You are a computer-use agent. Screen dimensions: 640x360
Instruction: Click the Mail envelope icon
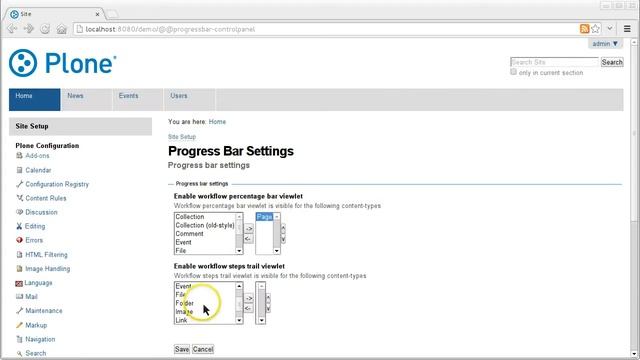coord(19,297)
